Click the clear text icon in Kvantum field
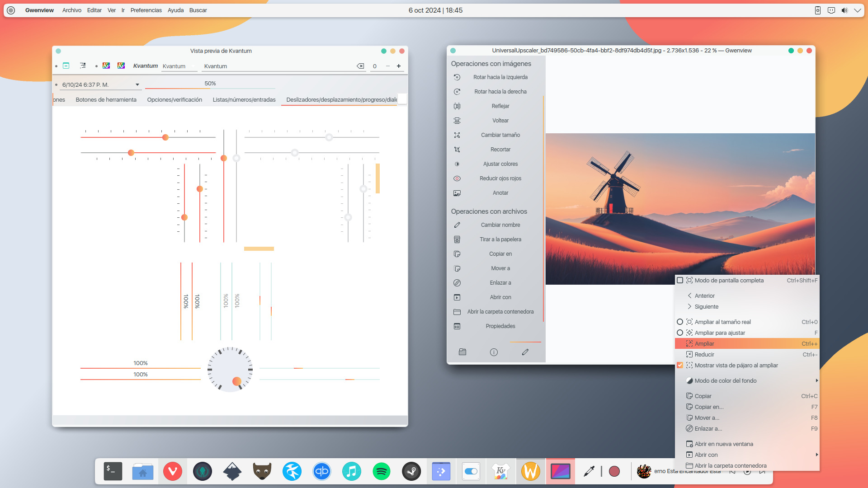Image resolution: width=868 pixels, height=488 pixels. 360,66
